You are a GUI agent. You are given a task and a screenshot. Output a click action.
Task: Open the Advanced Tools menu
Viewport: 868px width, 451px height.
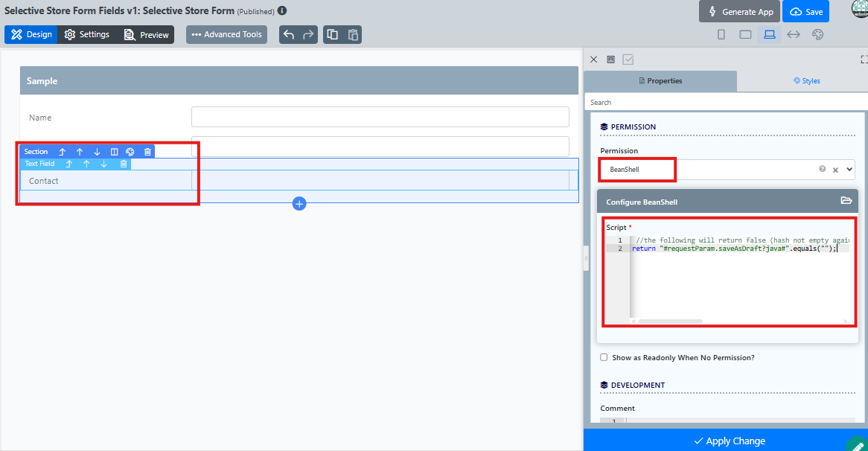coord(226,34)
